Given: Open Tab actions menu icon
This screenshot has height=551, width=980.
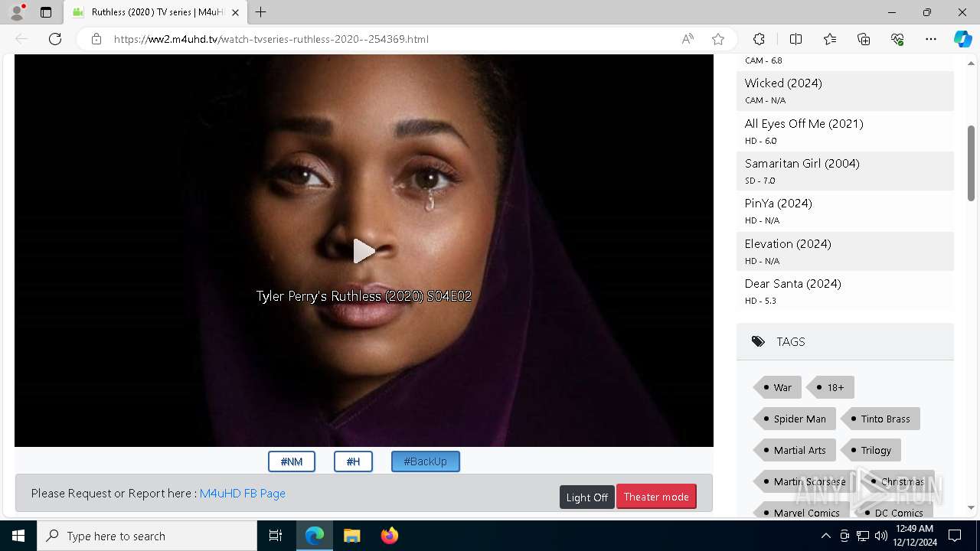Looking at the screenshot, I should (46, 12).
